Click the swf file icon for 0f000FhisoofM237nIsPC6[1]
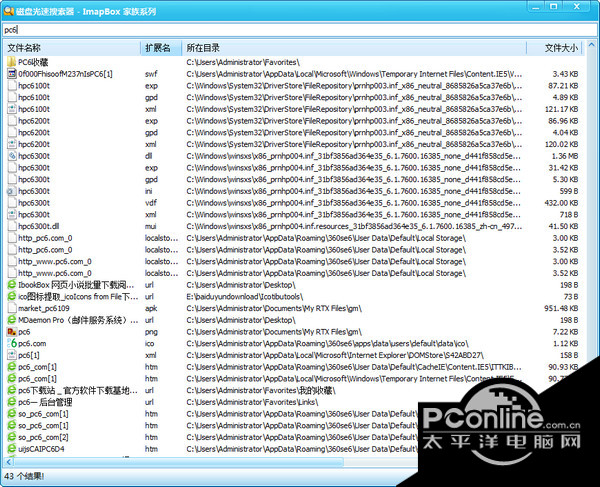The height and width of the screenshot is (487, 600). (12, 74)
